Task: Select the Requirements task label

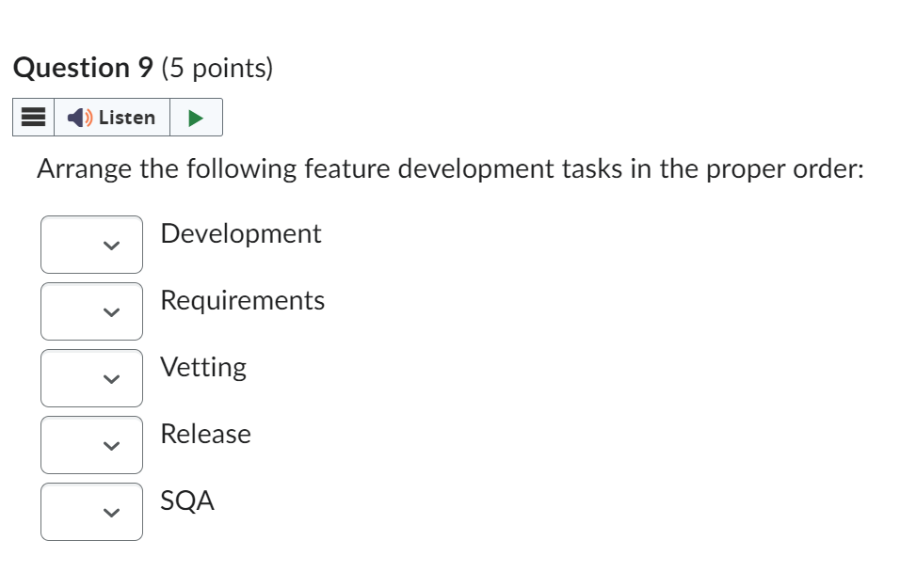Action: (x=242, y=301)
